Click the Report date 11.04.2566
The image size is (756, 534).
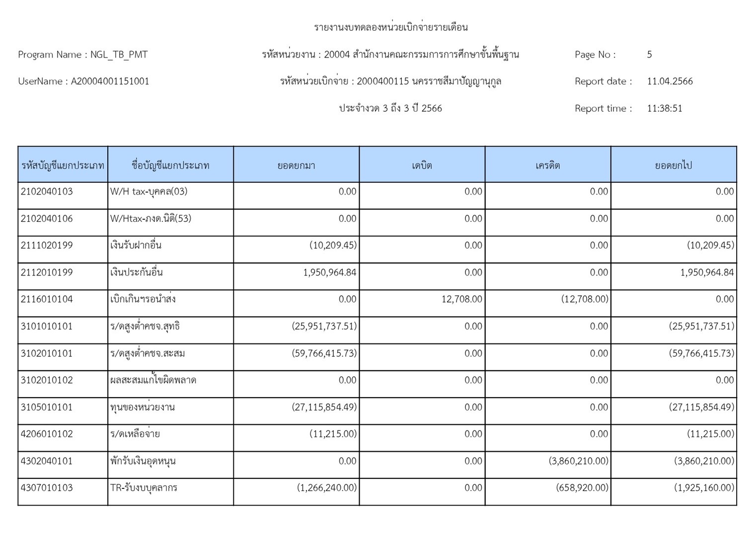(x=670, y=81)
